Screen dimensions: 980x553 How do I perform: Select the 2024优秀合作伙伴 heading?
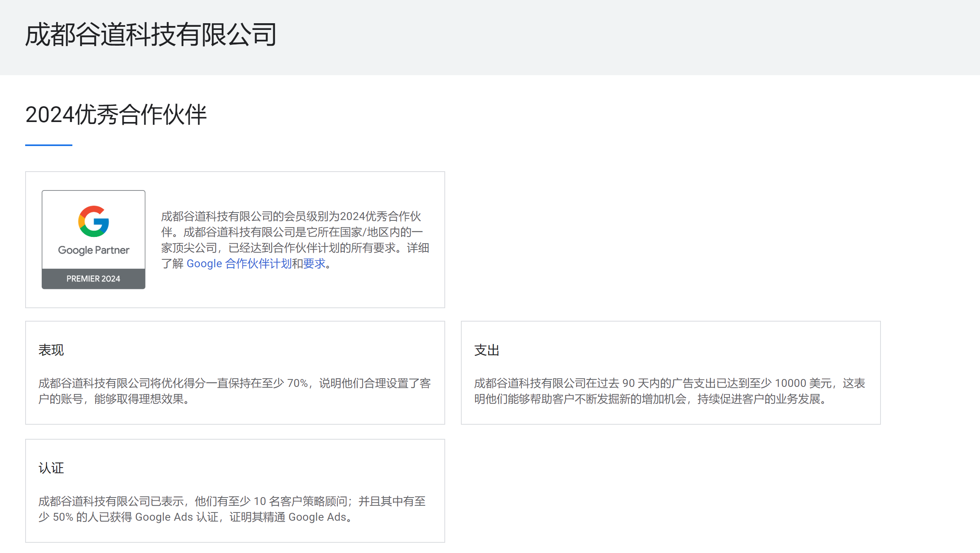[x=117, y=115]
